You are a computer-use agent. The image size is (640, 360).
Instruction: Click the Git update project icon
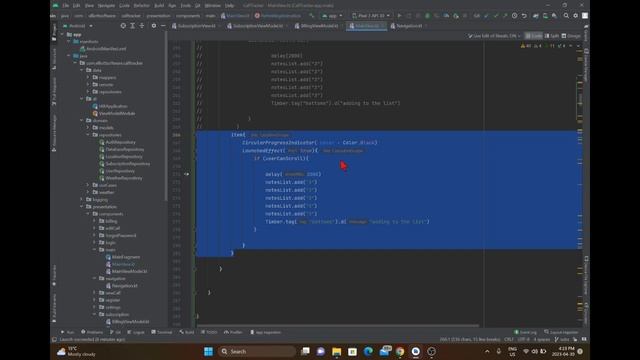(486, 16)
